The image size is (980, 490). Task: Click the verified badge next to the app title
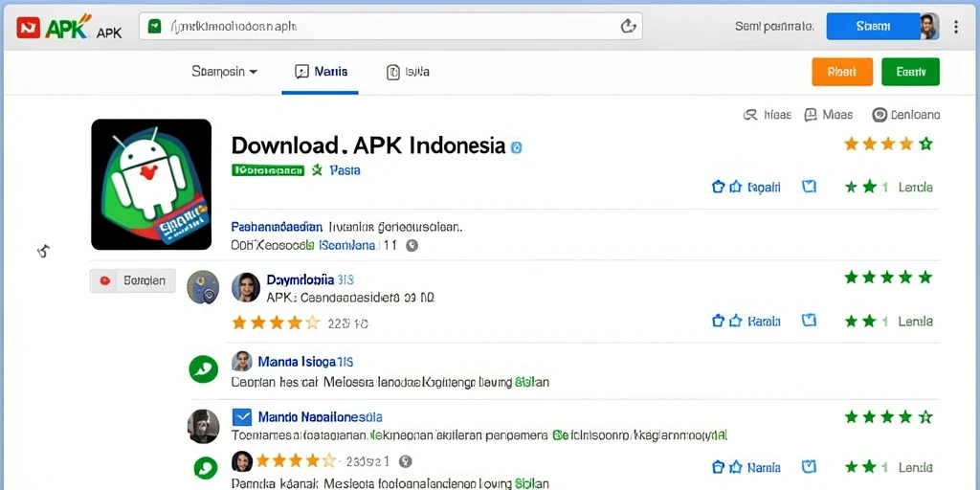[x=516, y=147]
